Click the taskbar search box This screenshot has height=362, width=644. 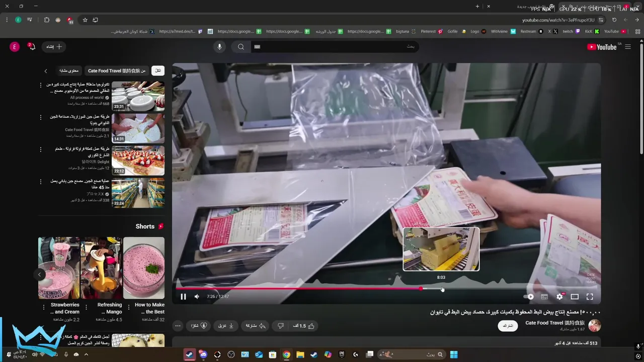pyautogui.click(x=412, y=354)
